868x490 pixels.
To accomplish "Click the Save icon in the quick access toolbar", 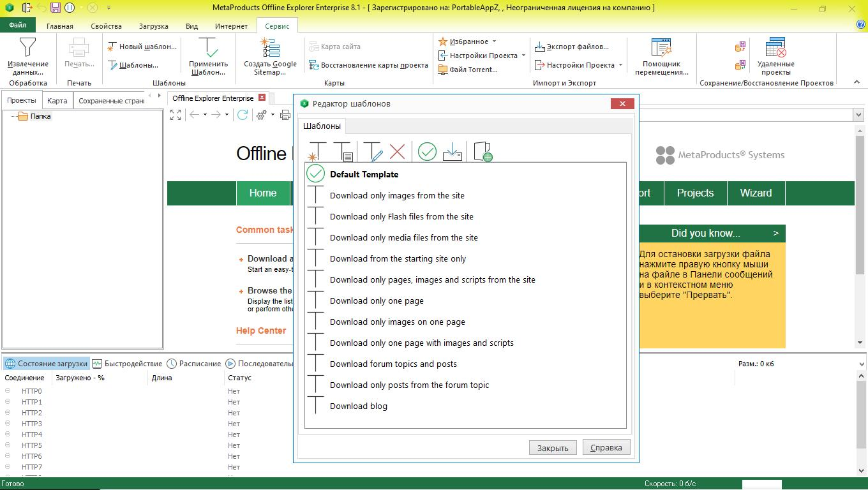I will point(56,8).
